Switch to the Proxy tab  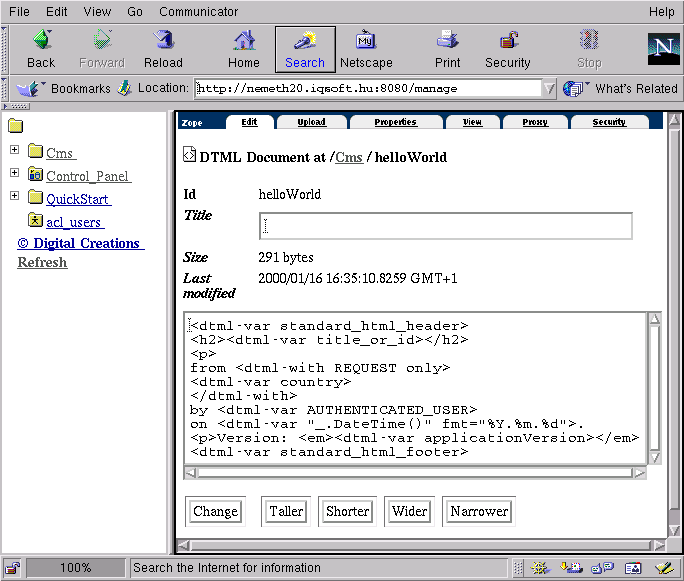535,122
